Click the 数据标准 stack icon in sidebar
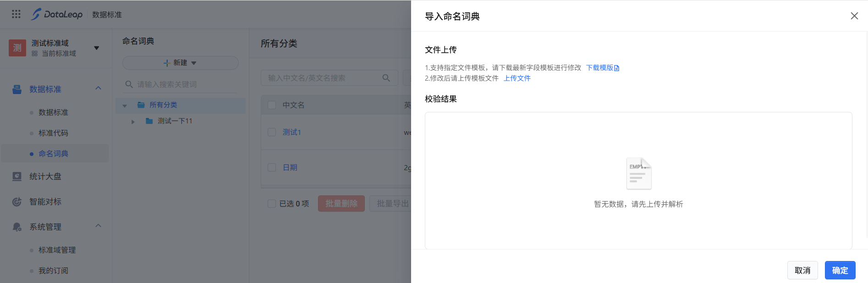 pyautogui.click(x=17, y=89)
